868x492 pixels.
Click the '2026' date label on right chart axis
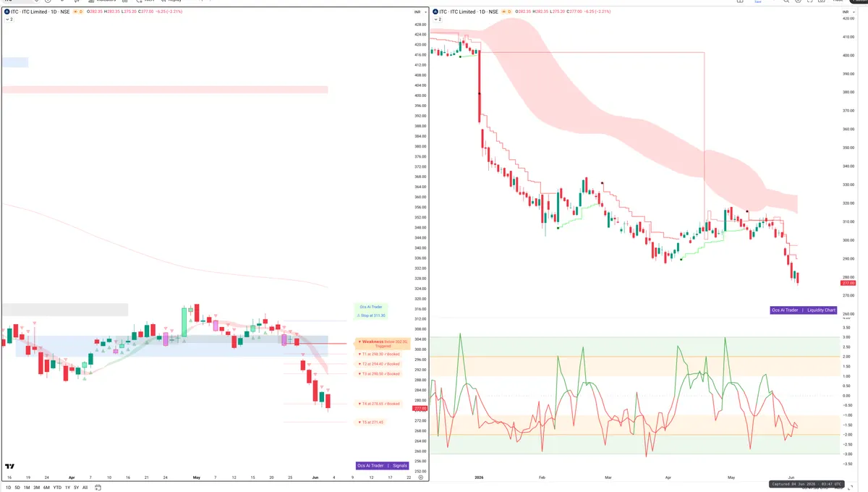pos(477,478)
